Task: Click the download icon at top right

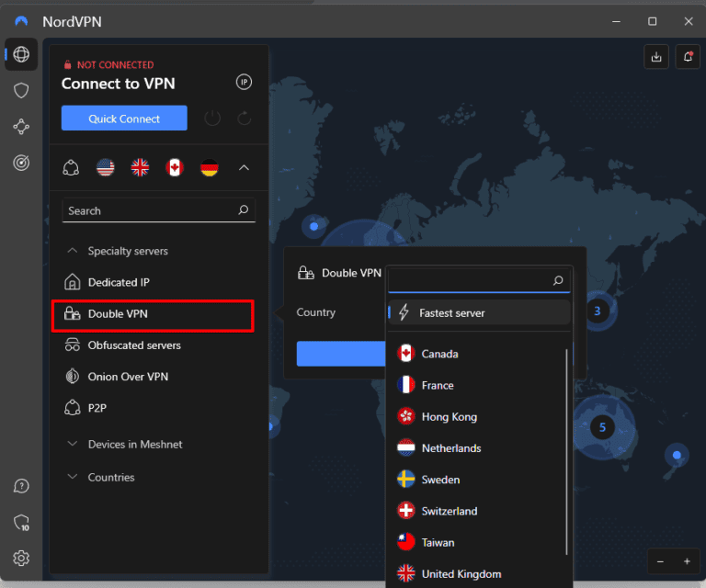Action: point(656,57)
